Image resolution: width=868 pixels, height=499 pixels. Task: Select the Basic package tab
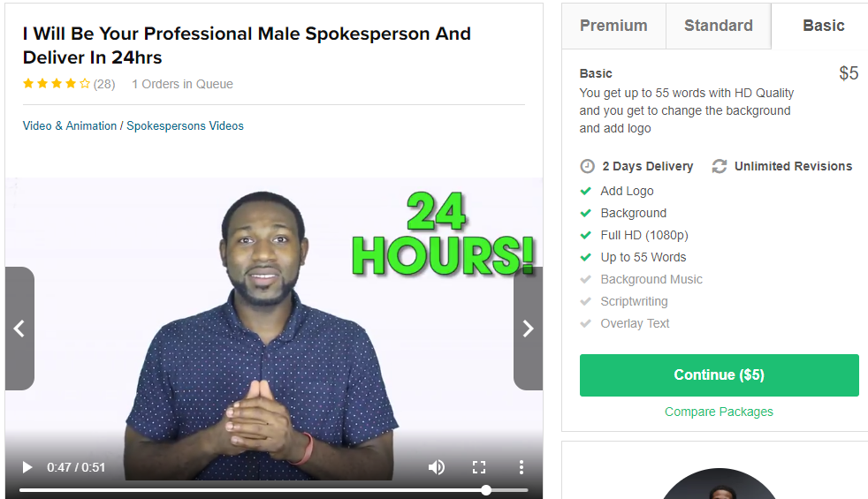pyautogui.click(x=823, y=26)
